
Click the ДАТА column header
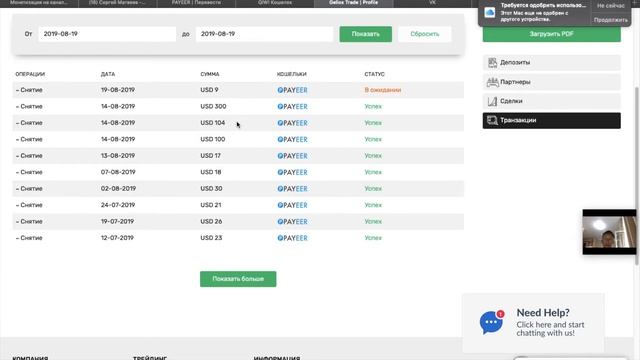pyautogui.click(x=108, y=74)
